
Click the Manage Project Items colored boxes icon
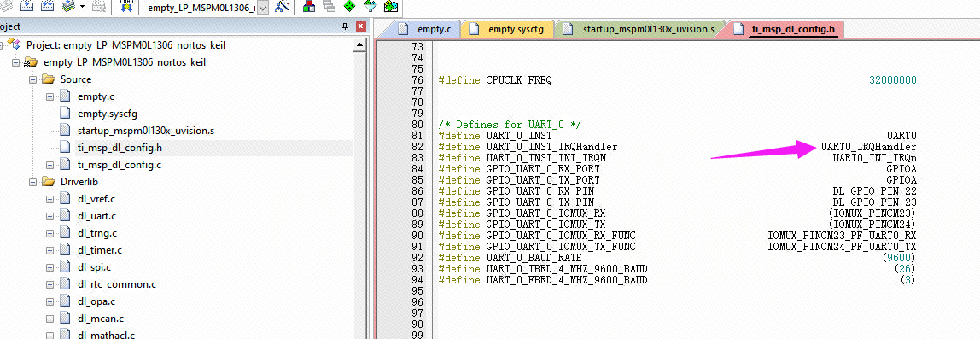coord(309,7)
